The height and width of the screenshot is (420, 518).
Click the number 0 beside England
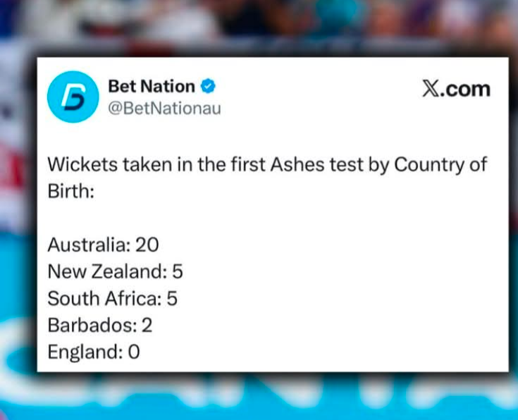pyautogui.click(x=133, y=352)
